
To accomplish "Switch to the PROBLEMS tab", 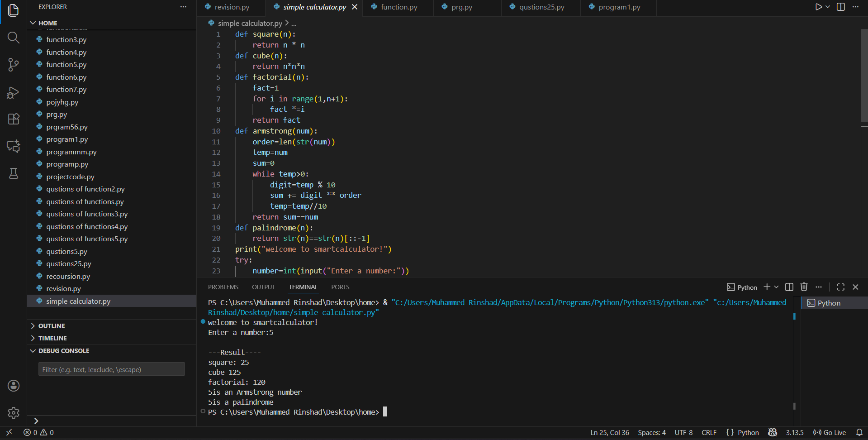I will click(x=223, y=287).
